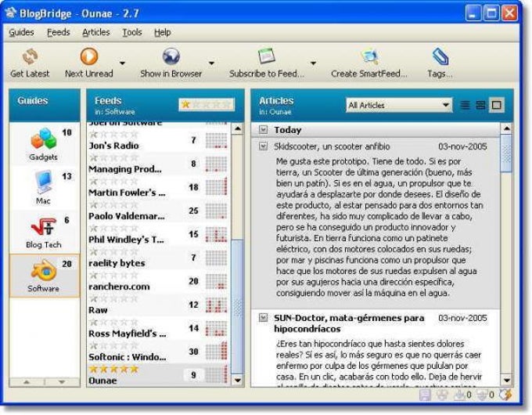532x415 pixels.
Task: Open the Guides menu
Action: [x=21, y=32]
